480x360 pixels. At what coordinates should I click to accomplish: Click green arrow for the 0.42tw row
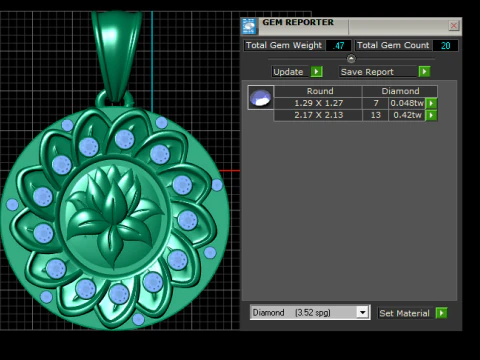[x=431, y=115]
